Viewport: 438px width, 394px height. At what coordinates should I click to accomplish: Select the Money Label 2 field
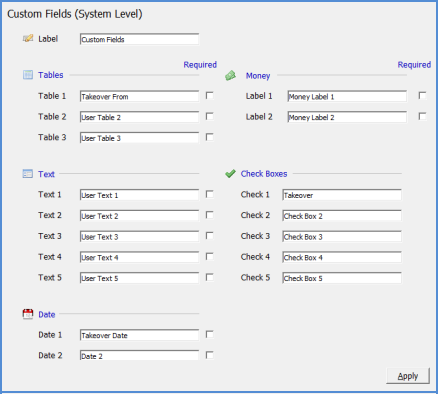347,117
